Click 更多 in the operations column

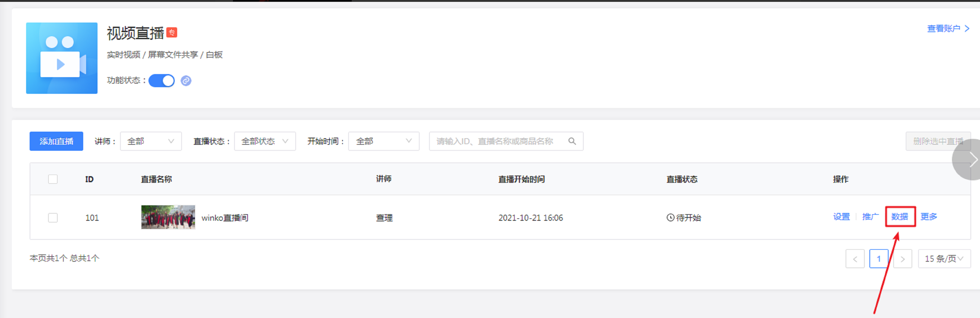pos(928,217)
